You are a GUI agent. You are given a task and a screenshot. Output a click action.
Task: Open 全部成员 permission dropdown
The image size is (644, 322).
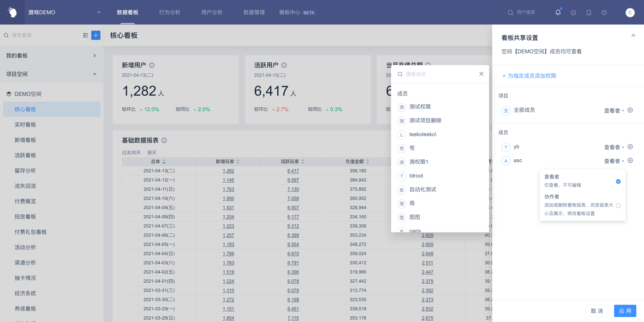[614, 111]
